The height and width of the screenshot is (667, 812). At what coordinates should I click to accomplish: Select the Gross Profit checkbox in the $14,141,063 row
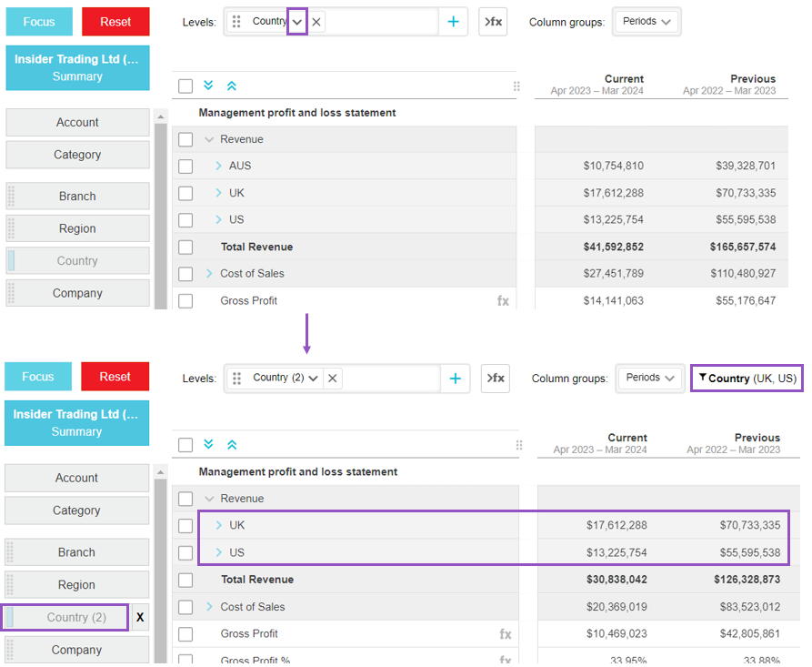tap(185, 301)
